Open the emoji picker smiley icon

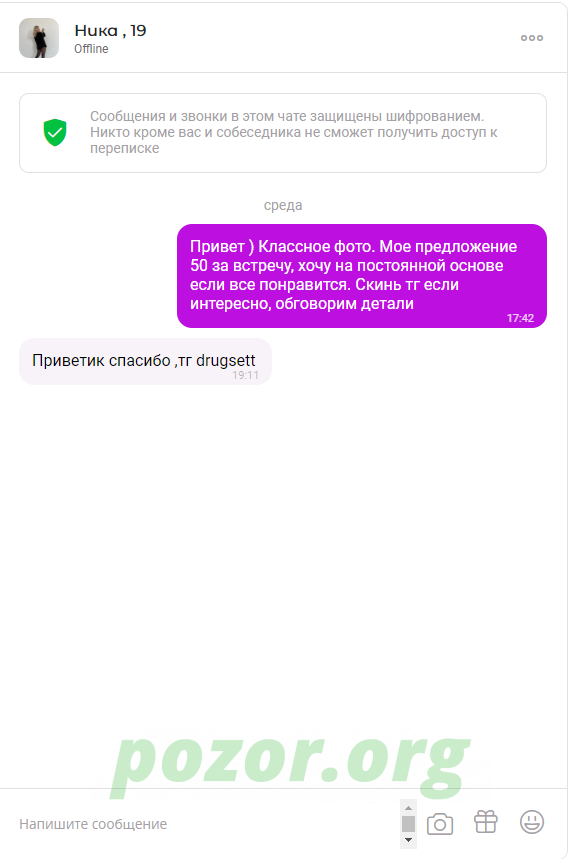coord(532,822)
